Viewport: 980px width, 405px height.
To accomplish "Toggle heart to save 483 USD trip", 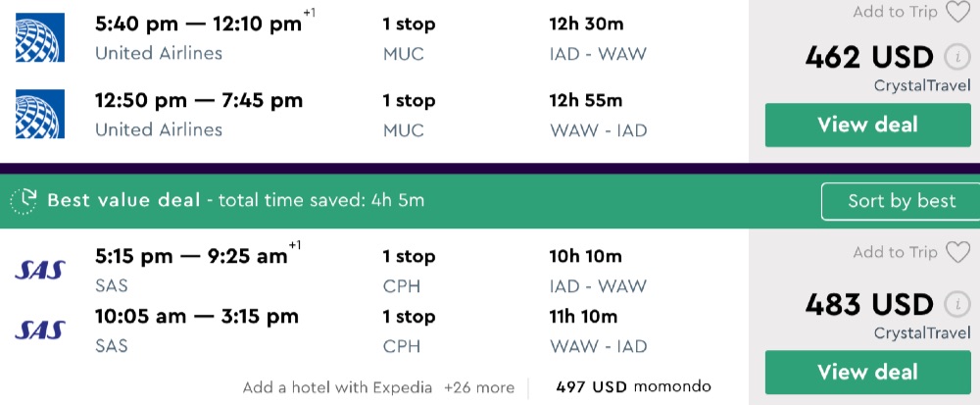I will point(956,253).
